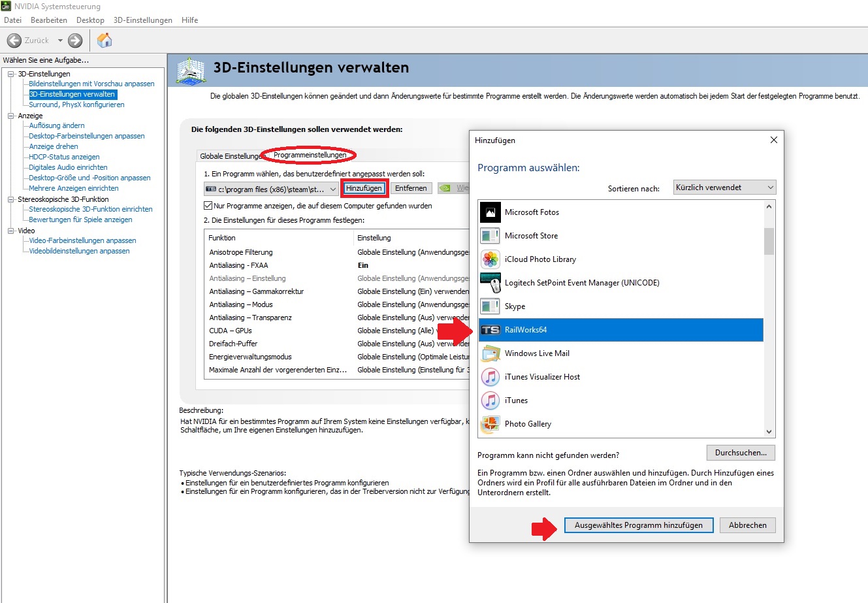Click the Forward arrow button
This screenshot has width=868, height=603.
pos(75,41)
